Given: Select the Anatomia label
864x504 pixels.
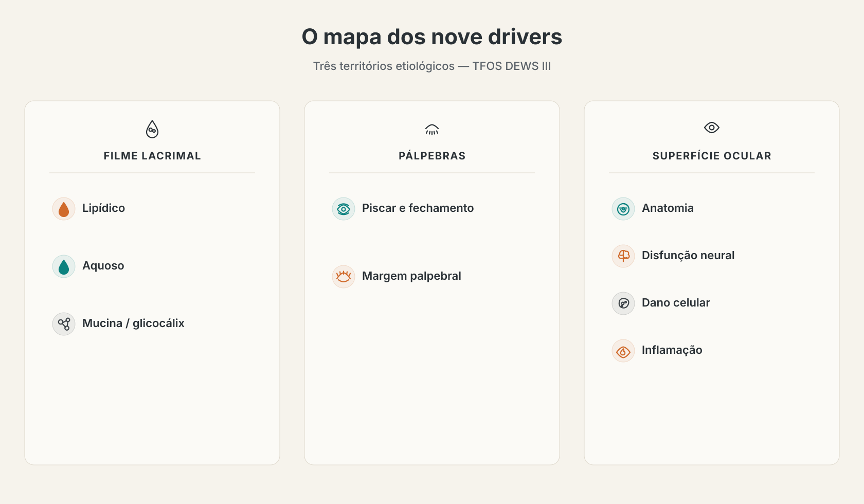Looking at the screenshot, I should 668,208.
